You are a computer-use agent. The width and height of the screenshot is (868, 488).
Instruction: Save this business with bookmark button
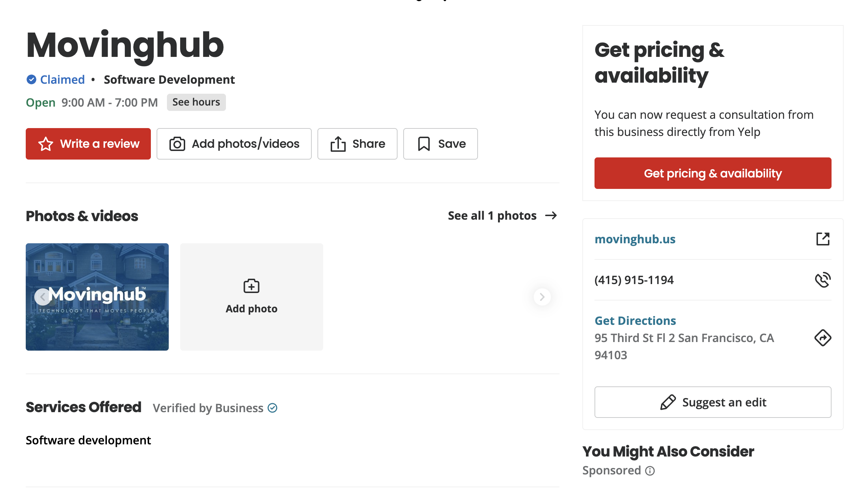point(440,144)
